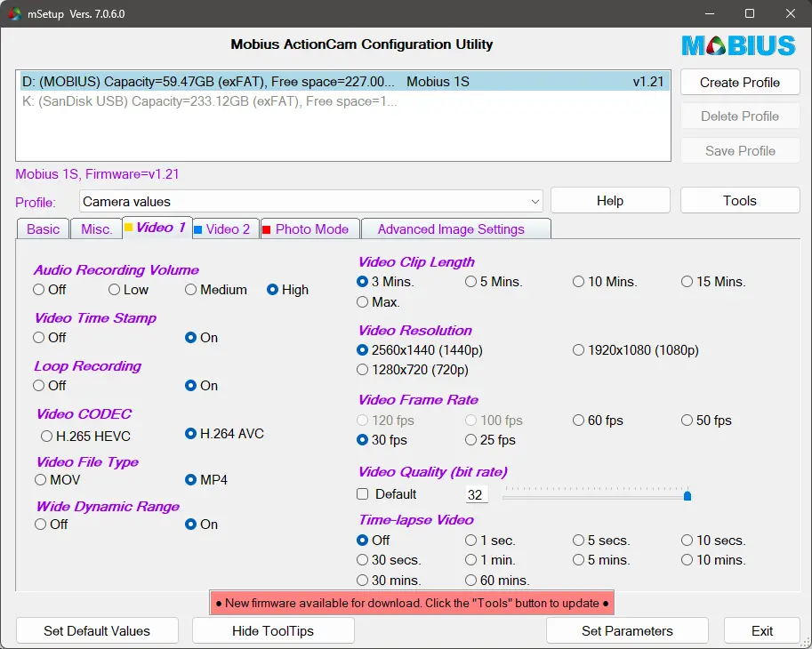Click the bit rate value field showing 32
This screenshot has height=649, width=812.
pyautogui.click(x=477, y=495)
